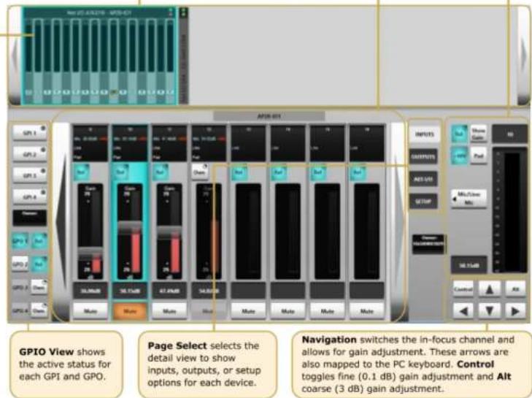The height and width of the screenshot is (398, 532).
Task: Select the device meter thumbnail in overview
Action: pos(100,56)
